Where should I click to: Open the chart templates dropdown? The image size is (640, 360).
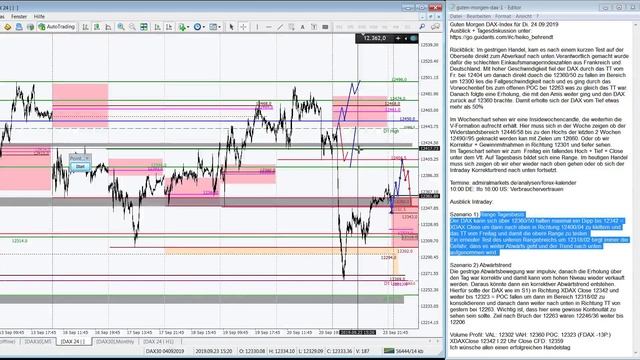pos(215,27)
